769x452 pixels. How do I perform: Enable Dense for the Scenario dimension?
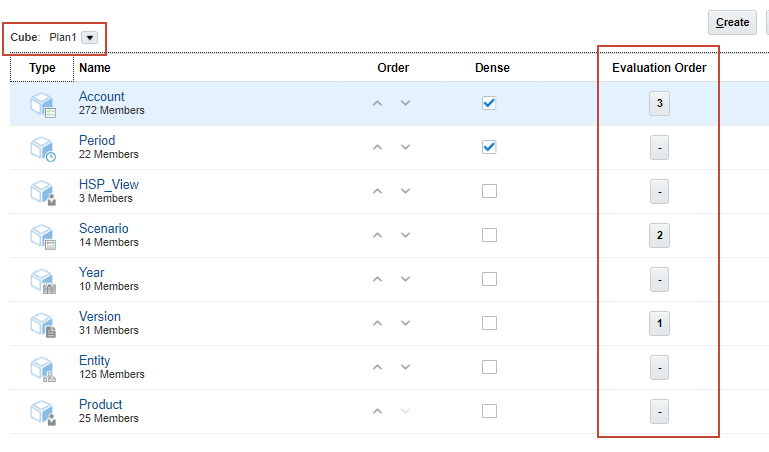[489, 235]
